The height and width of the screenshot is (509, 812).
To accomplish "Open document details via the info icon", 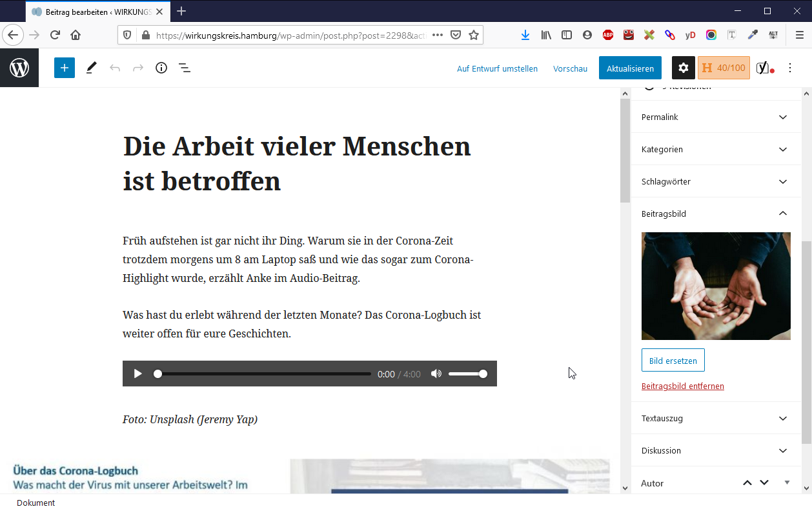I will click(161, 67).
